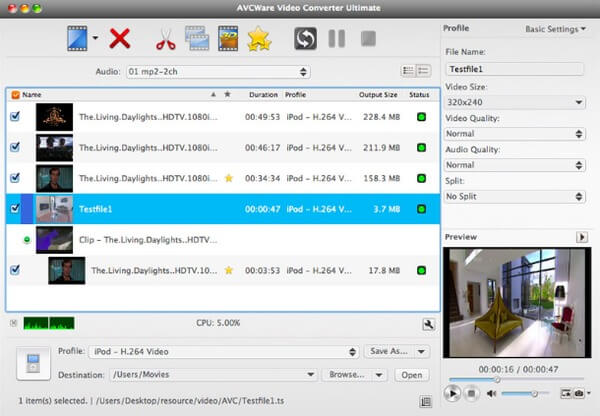The width and height of the screenshot is (600, 416).
Task: Click the yellow stars icon
Action: pyautogui.click(x=259, y=39)
